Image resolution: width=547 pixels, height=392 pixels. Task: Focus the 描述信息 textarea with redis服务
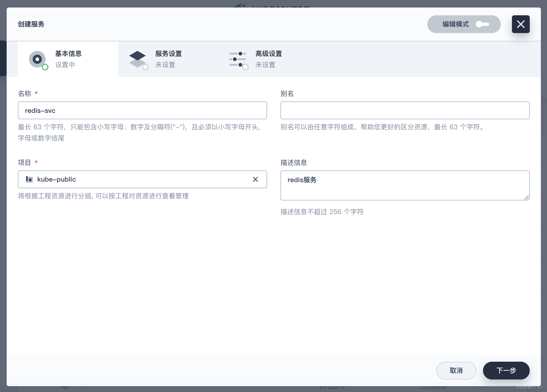coord(405,185)
